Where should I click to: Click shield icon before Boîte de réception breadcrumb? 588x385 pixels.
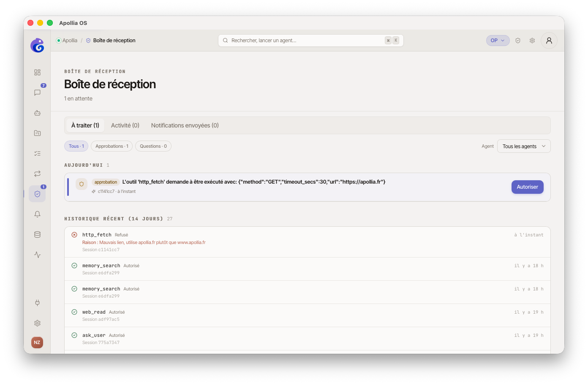point(88,41)
